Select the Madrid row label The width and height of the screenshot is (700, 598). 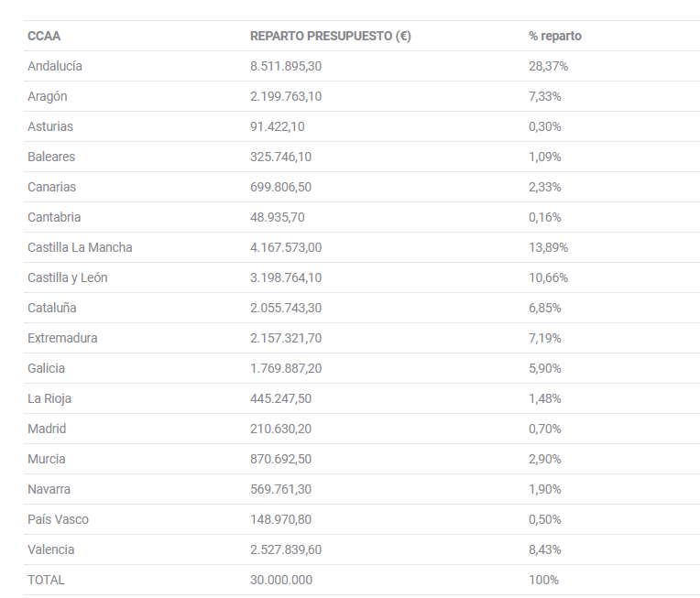coord(47,429)
